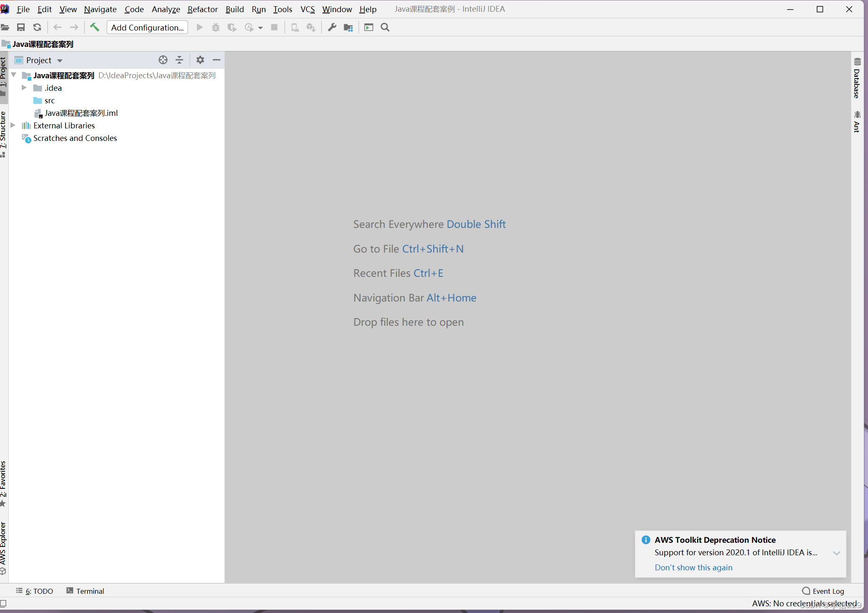Open Project Structure folder icon in toolbar

click(x=348, y=27)
